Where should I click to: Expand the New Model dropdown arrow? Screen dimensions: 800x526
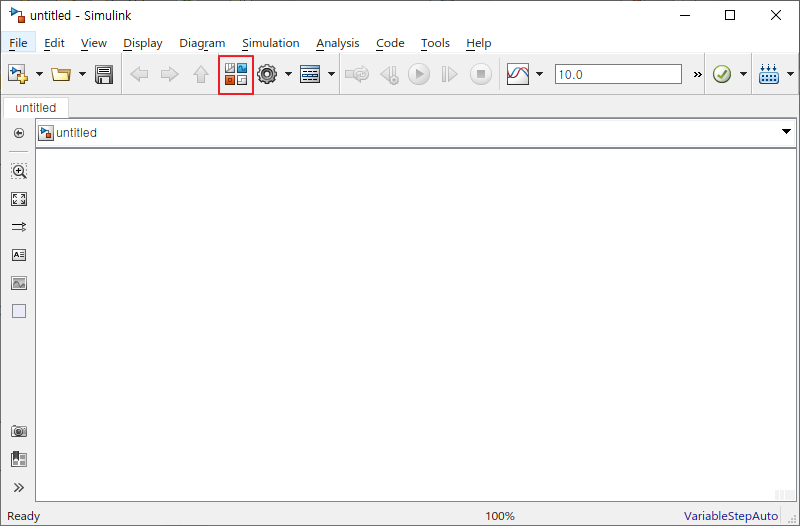coord(39,74)
